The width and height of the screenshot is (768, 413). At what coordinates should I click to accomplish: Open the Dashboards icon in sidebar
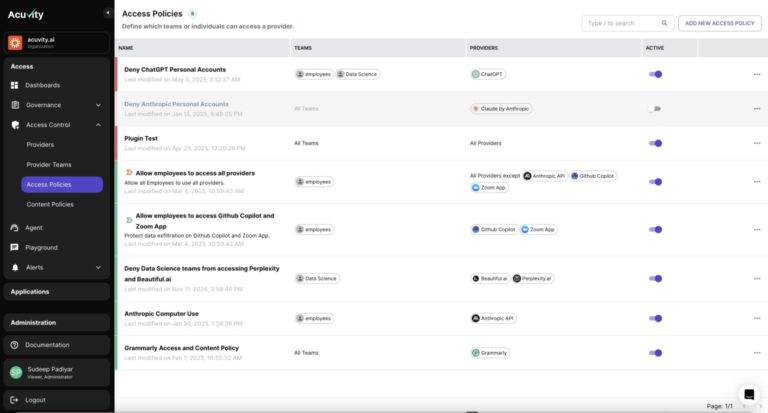[x=15, y=85]
